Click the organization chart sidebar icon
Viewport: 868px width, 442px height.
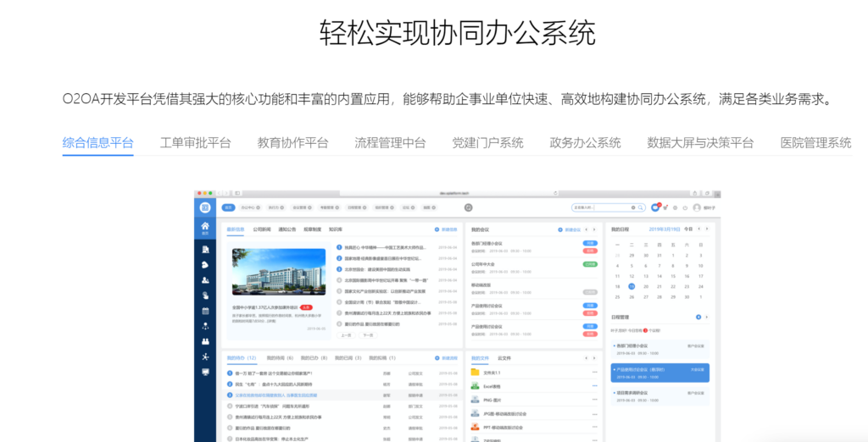(205, 326)
